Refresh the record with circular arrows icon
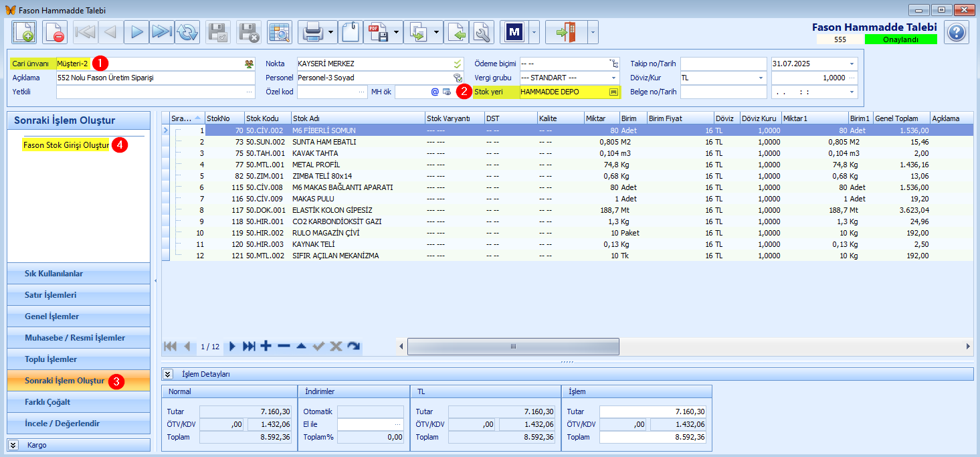This screenshot has width=980, height=457. [x=187, y=32]
